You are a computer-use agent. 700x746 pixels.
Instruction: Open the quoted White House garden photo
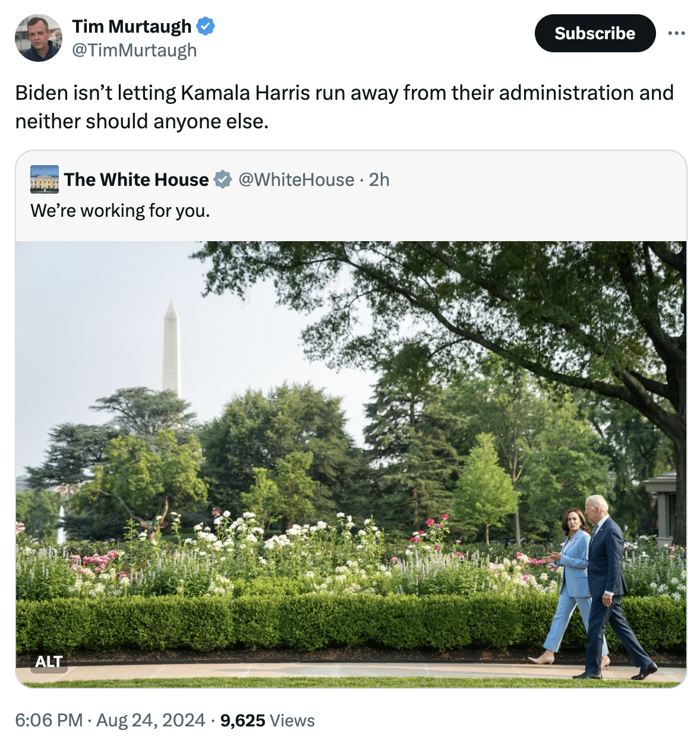(x=351, y=463)
